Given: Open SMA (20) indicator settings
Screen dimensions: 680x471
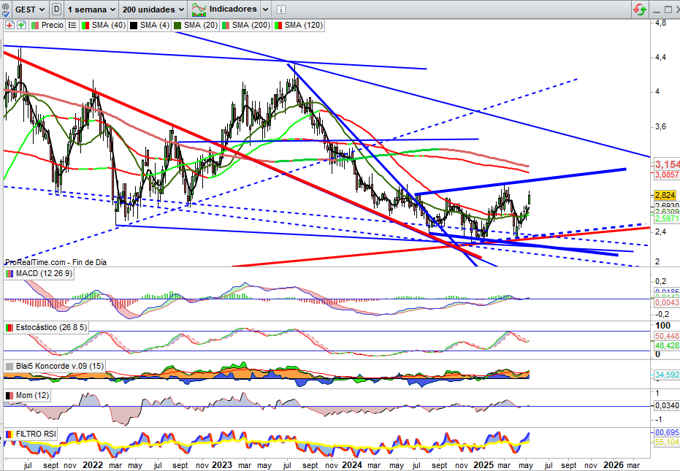Looking at the screenshot, I should point(200,26).
